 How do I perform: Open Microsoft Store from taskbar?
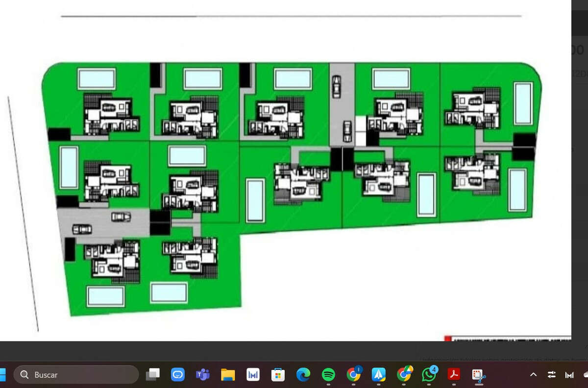coord(278,375)
